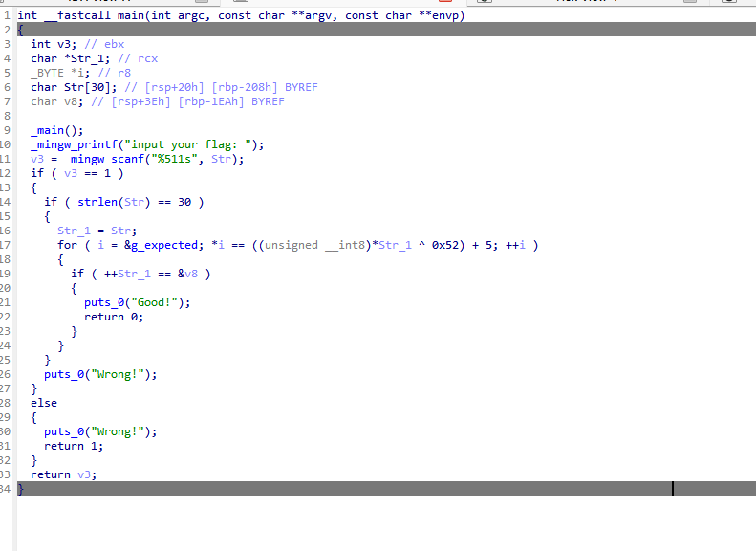The image size is (756, 551).
Task: Click the return v3 statement
Action: tap(64, 474)
